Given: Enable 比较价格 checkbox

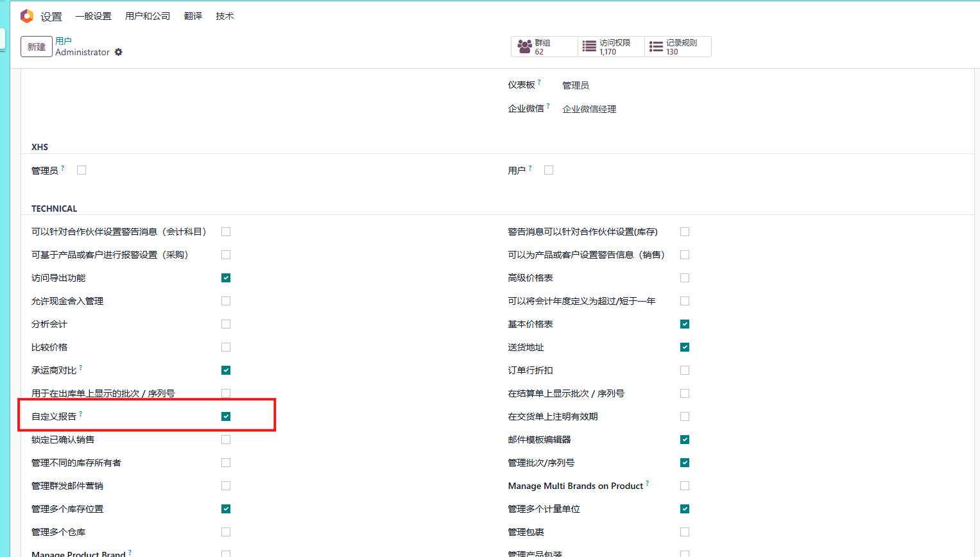Looking at the screenshot, I should (x=226, y=347).
